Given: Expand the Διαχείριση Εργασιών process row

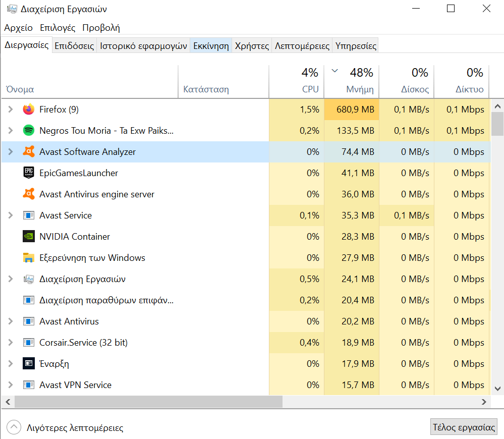Looking at the screenshot, I should coord(10,279).
